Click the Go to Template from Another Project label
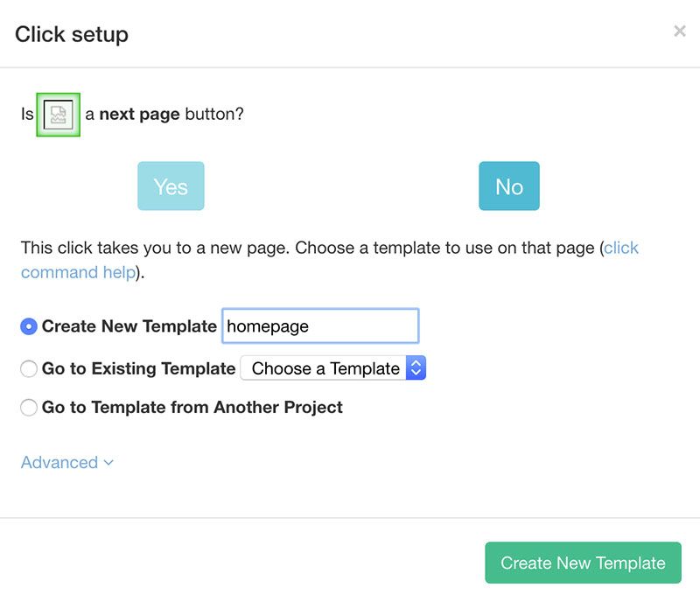Screen dimensions: 700x602 [x=192, y=407]
